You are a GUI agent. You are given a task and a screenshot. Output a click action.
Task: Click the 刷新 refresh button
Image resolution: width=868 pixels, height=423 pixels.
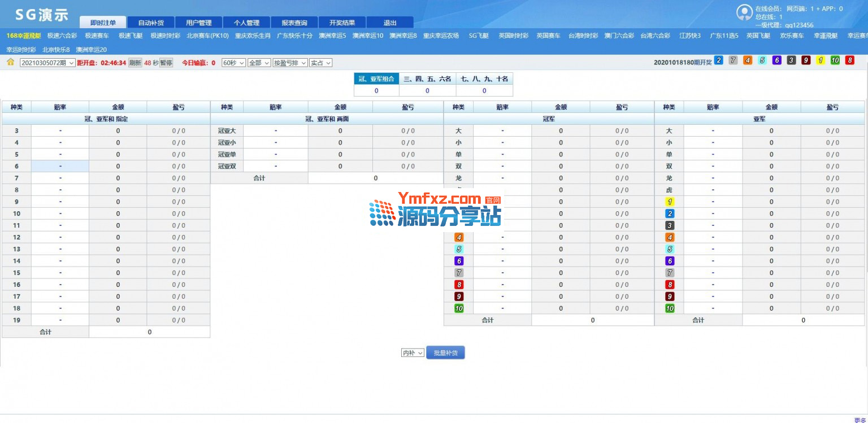coord(135,63)
